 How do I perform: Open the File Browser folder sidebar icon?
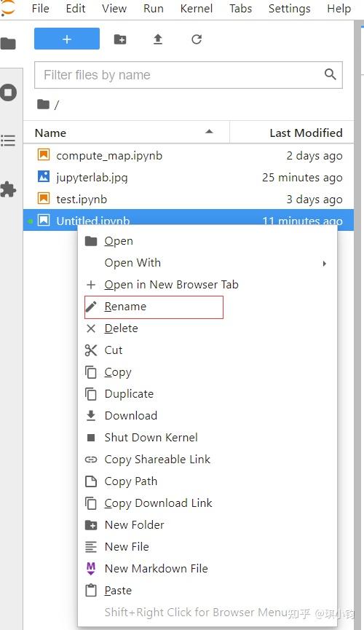point(8,44)
